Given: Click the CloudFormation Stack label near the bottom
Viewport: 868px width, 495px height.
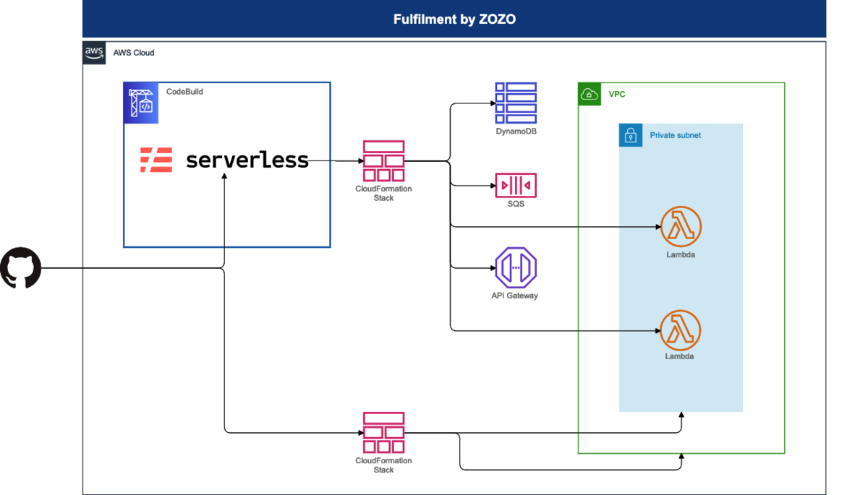Looking at the screenshot, I should tap(383, 465).
